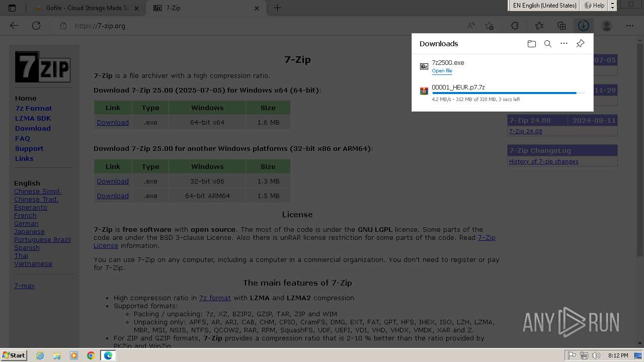This screenshot has width=644, height=362.
Task: Toggle the Downloads toolbar button
Action: point(584,26)
